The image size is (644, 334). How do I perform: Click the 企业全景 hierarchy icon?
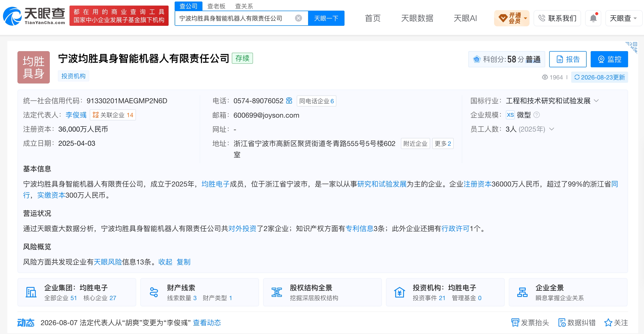coord(522,292)
